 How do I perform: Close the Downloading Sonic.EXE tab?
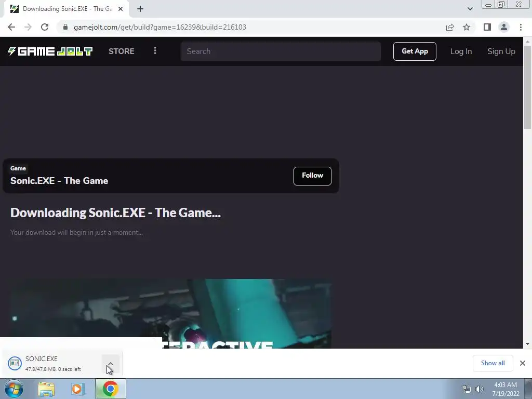(121, 9)
